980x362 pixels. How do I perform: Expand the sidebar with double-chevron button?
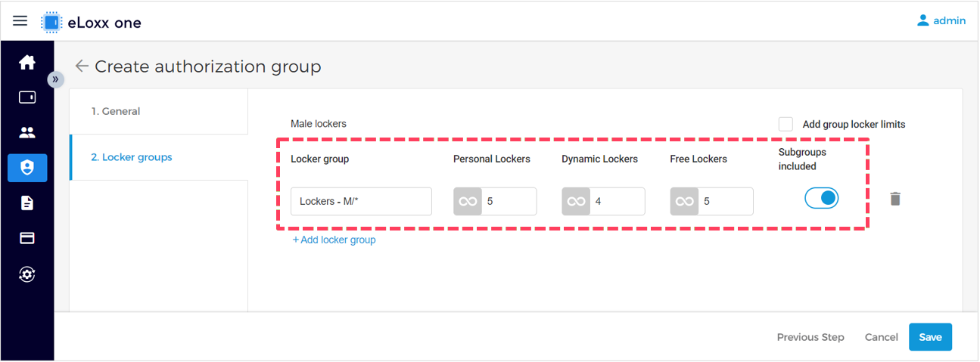[x=55, y=79]
